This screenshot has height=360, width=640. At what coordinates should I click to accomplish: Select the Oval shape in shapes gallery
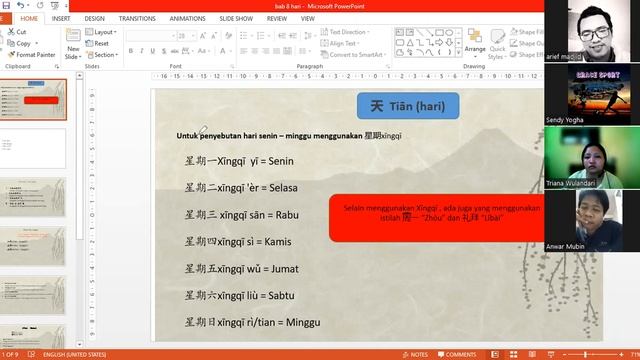click(449, 32)
